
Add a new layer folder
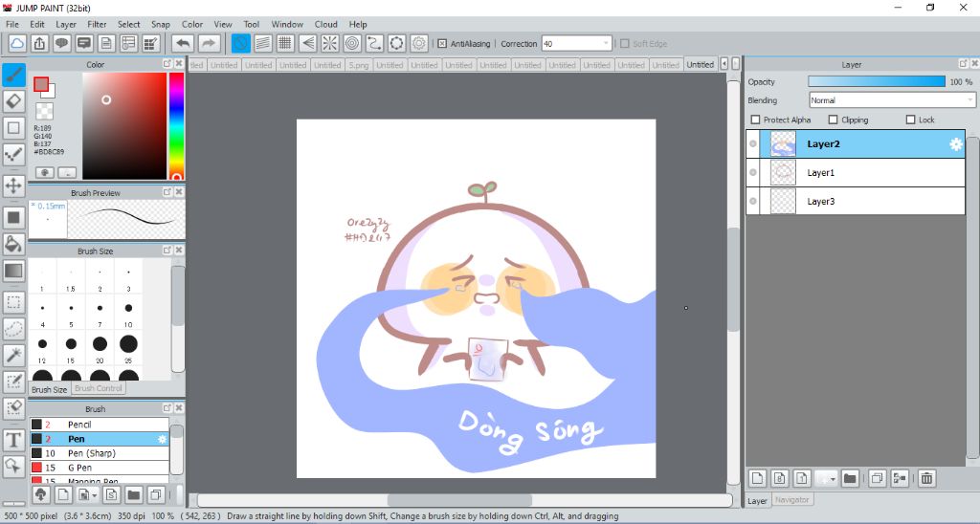[x=850, y=479]
